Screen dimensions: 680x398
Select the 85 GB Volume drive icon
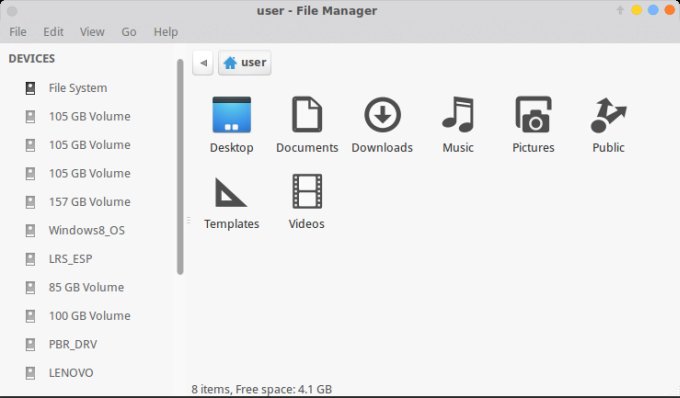pyautogui.click(x=30, y=287)
